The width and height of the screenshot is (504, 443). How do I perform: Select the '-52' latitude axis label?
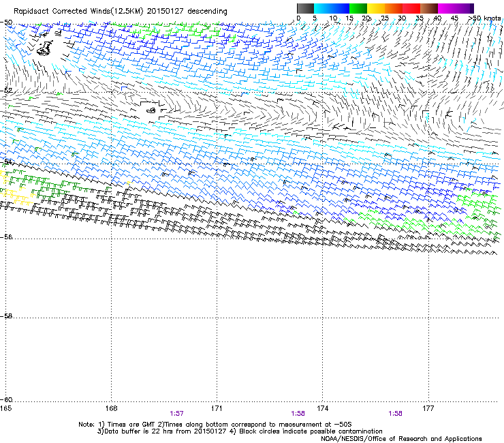pyautogui.click(x=6, y=91)
